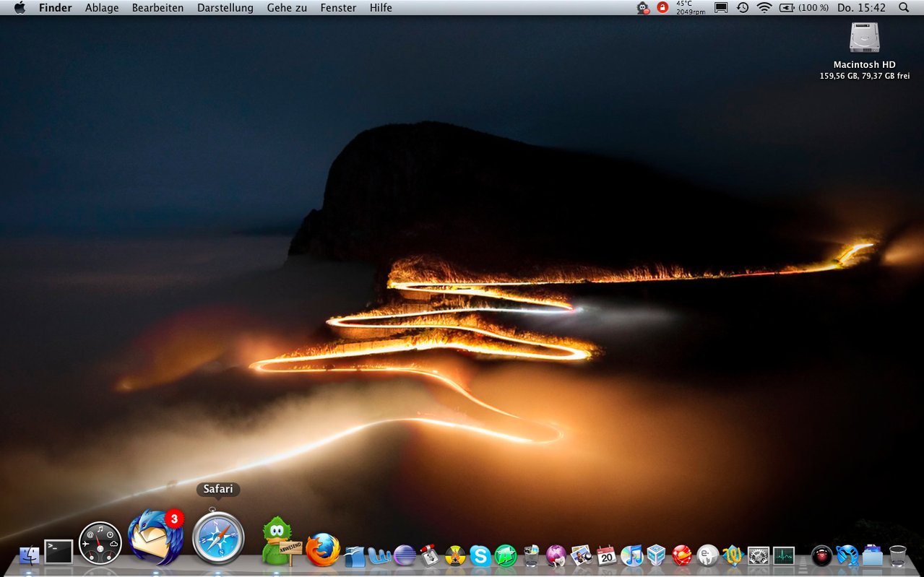Screen dimensions: 924x577
Task: Click the battery status showing 100 %
Action: (804, 8)
